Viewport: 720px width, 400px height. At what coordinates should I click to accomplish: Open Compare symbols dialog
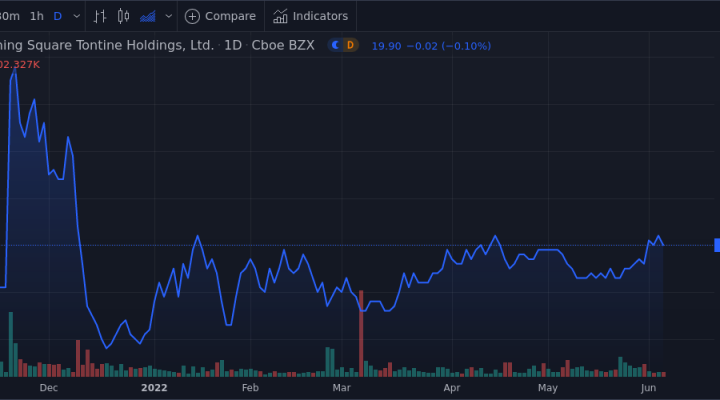(x=221, y=16)
